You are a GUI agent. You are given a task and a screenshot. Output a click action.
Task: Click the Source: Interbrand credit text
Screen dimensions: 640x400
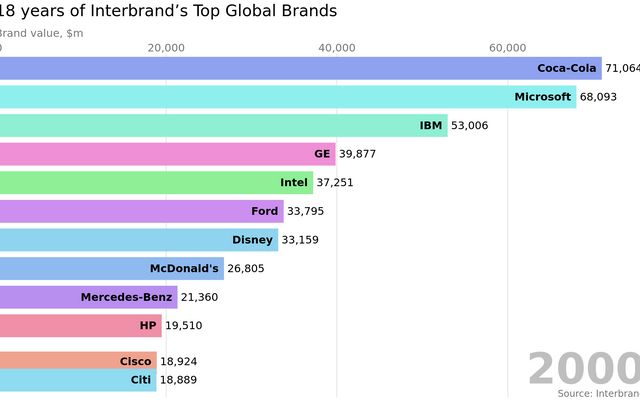pyautogui.click(x=598, y=393)
